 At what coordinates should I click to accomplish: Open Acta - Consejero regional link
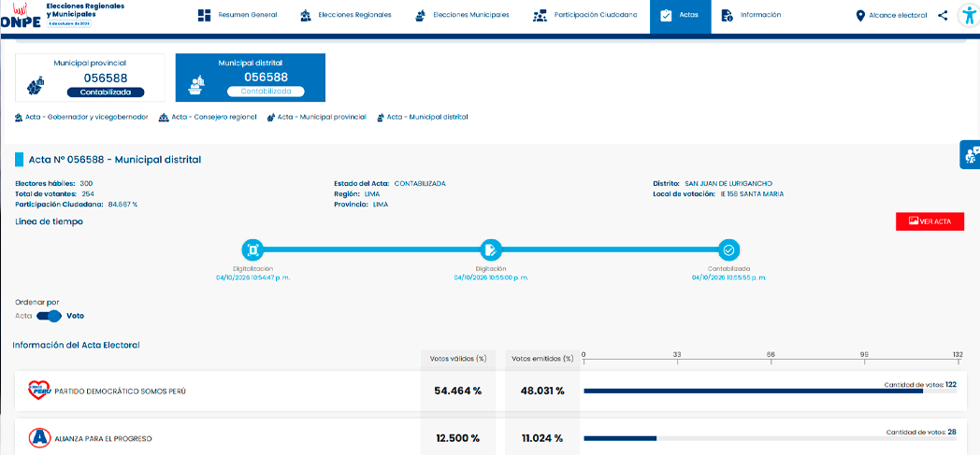tap(213, 117)
